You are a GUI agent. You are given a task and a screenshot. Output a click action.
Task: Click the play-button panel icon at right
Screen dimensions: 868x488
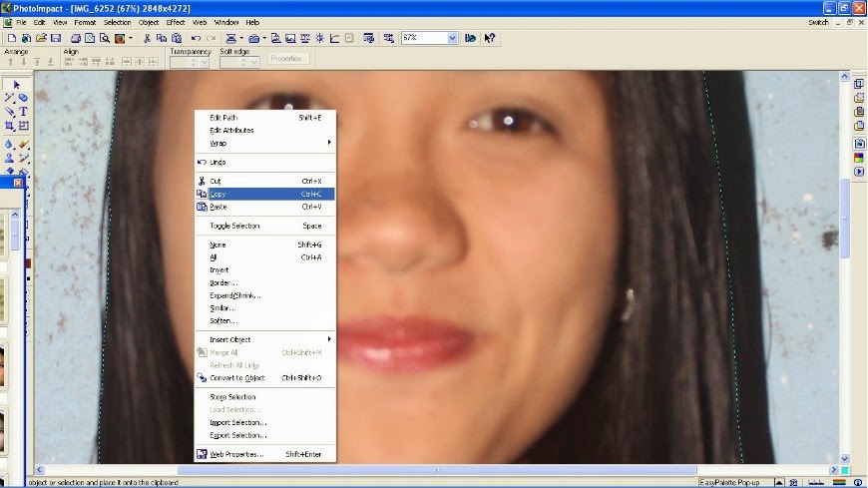[x=859, y=172]
